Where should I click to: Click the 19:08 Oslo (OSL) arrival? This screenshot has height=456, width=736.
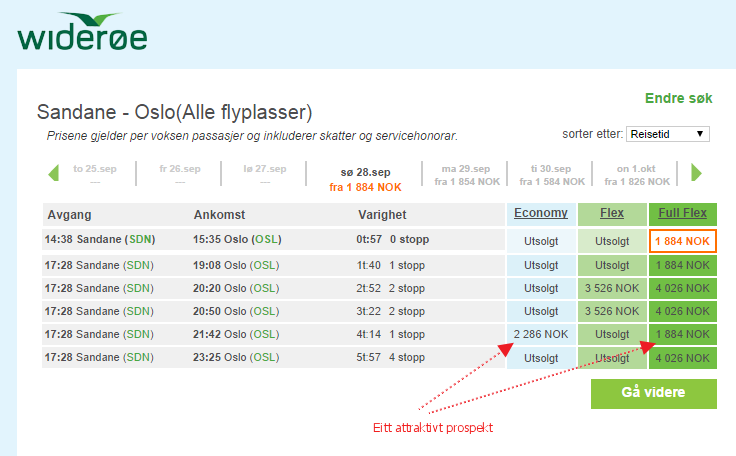coord(236,265)
